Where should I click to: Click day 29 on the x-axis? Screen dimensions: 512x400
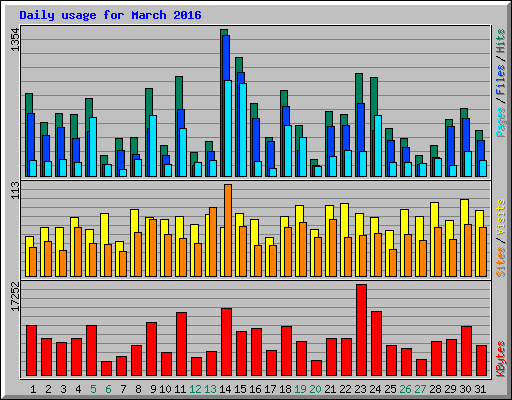[x=450, y=389]
